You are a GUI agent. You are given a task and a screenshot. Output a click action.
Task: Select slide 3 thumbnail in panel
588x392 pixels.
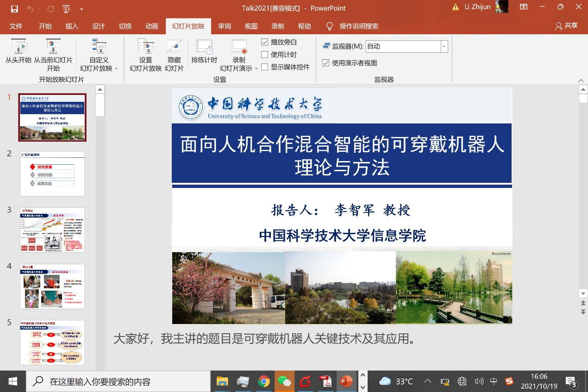[x=52, y=230]
